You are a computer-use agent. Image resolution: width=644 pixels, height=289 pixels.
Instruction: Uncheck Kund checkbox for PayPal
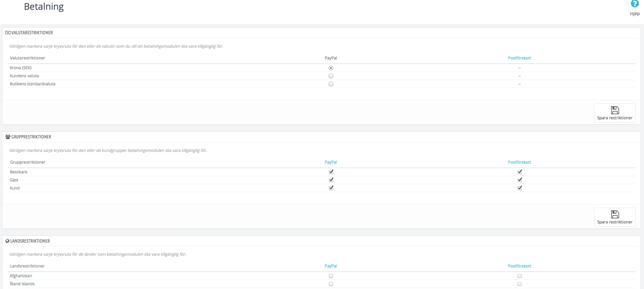331,188
